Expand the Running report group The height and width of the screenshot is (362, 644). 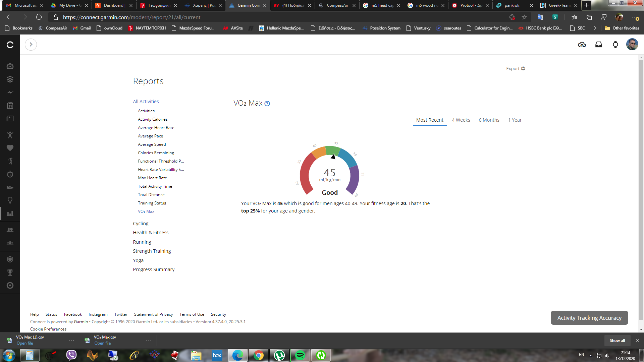[x=142, y=242]
